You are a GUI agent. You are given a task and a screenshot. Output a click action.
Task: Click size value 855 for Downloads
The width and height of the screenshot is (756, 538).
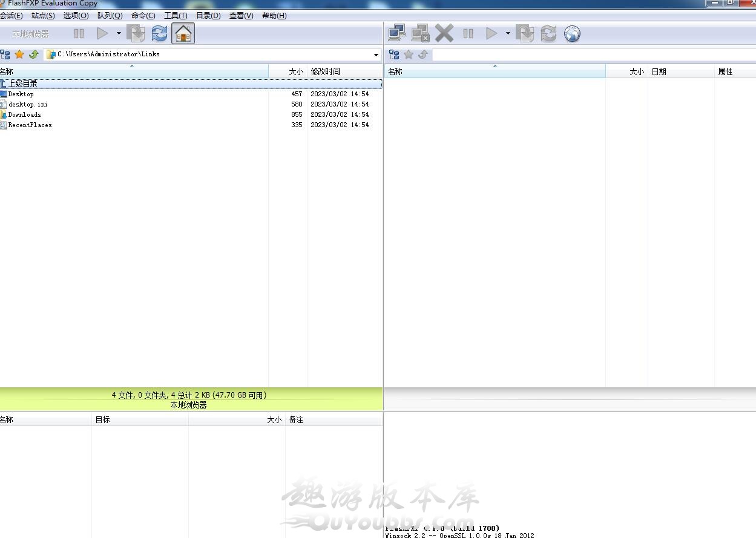click(297, 114)
